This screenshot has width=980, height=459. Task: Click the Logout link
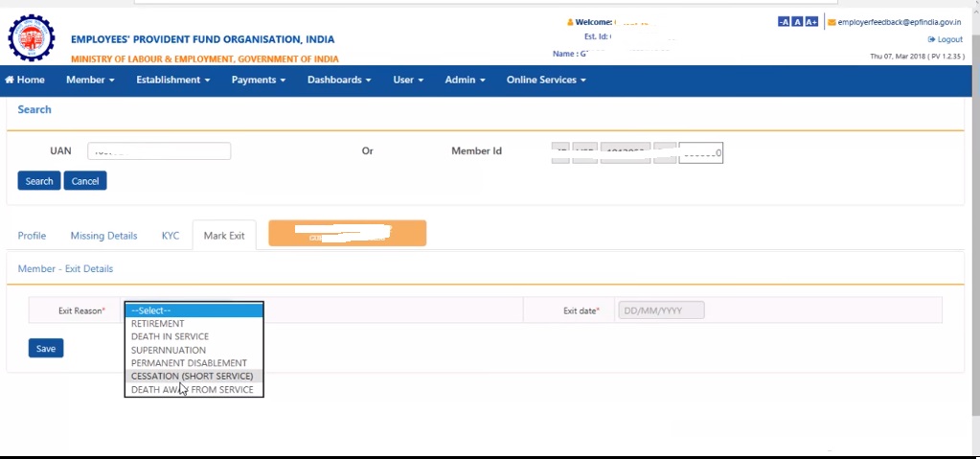(945, 39)
